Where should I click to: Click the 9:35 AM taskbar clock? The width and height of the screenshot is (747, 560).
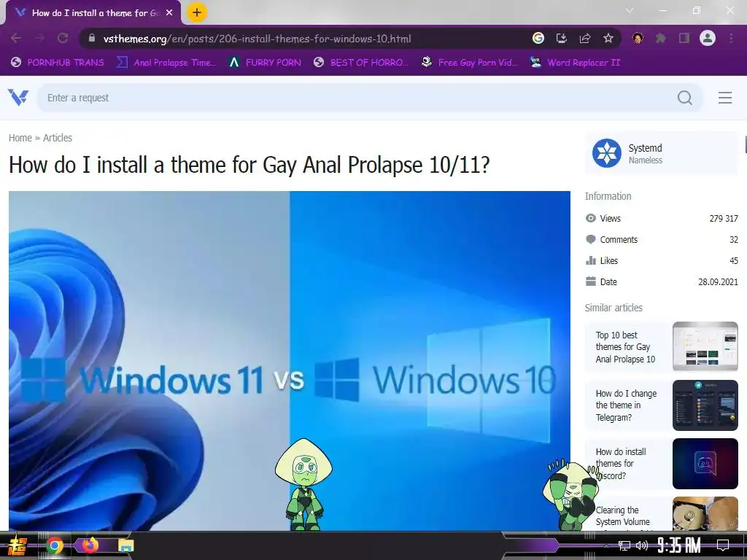pos(679,545)
